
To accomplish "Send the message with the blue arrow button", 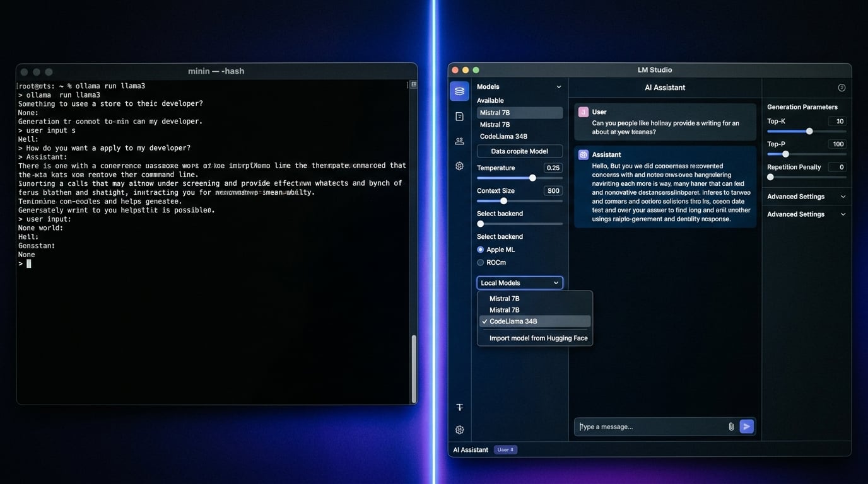I will pyautogui.click(x=746, y=427).
